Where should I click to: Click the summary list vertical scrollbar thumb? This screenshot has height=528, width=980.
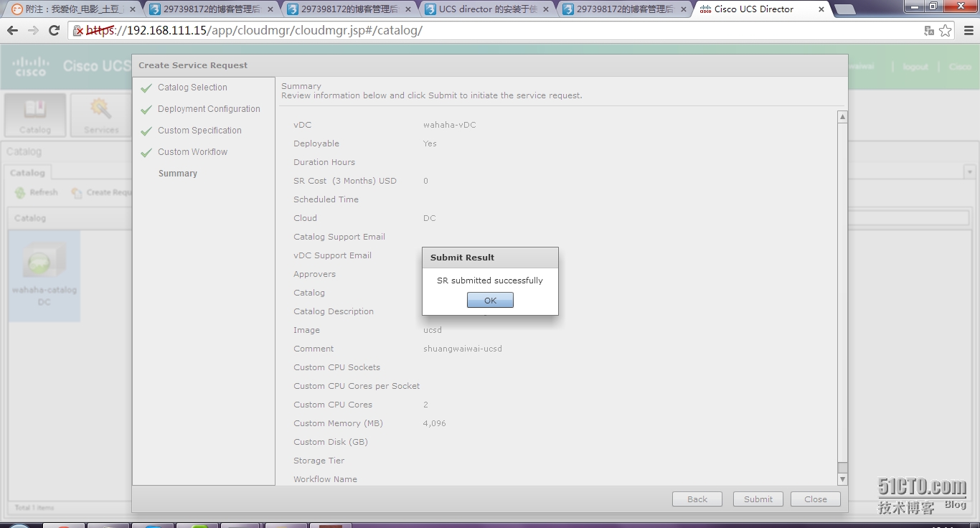pyautogui.click(x=843, y=292)
